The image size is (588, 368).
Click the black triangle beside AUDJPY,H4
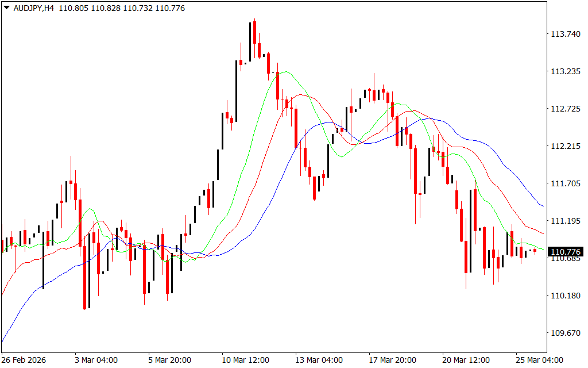click(x=6, y=9)
